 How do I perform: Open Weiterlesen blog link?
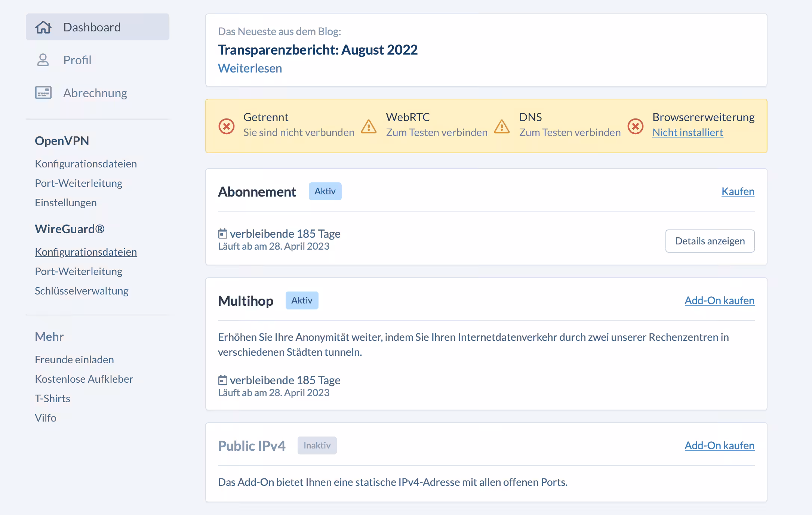pos(250,68)
